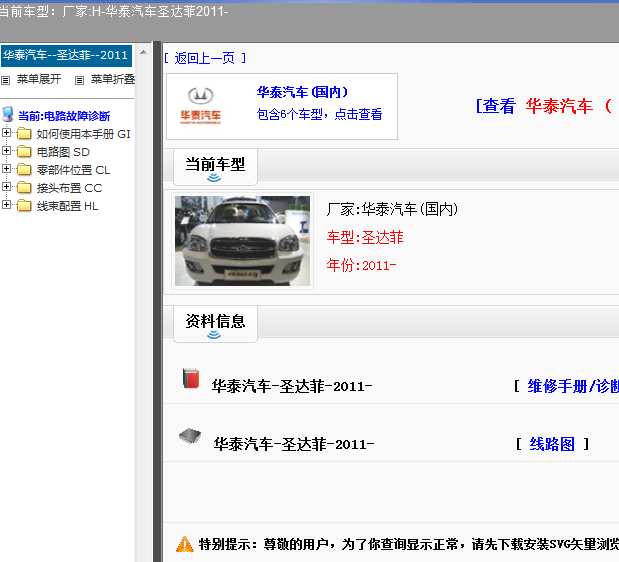Expand the 电路图 SD plus box
The height and width of the screenshot is (562, 619).
(7, 151)
